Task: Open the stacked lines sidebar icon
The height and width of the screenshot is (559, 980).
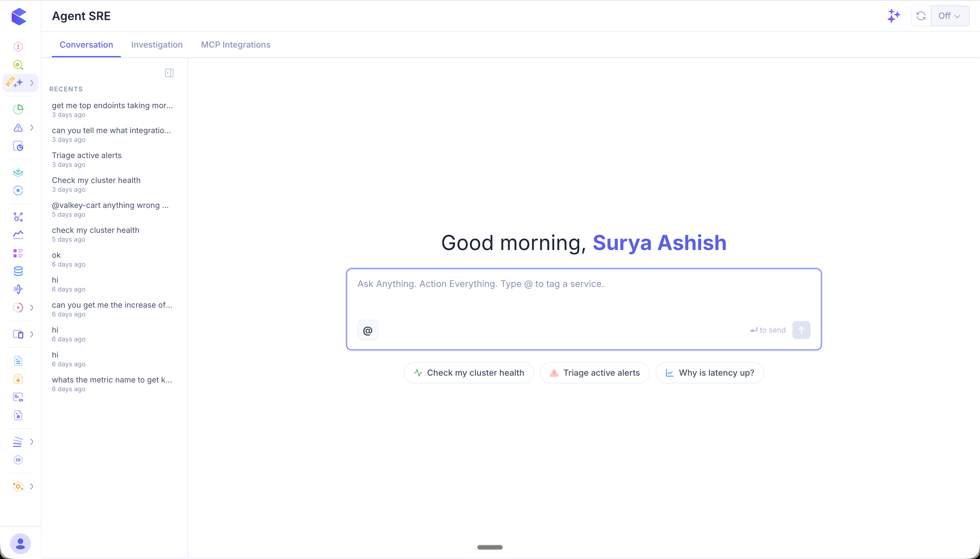Action: click(18, 441)
